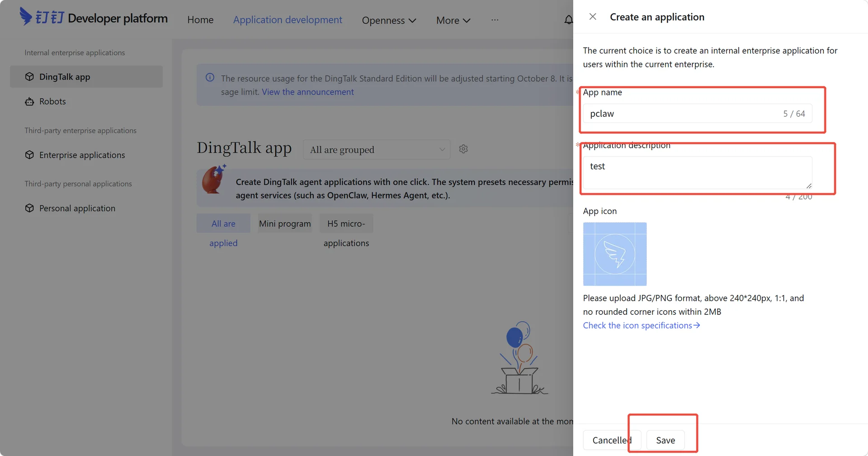Click the Robots sidebar icon
868x456 pixels.
(29, 101)
